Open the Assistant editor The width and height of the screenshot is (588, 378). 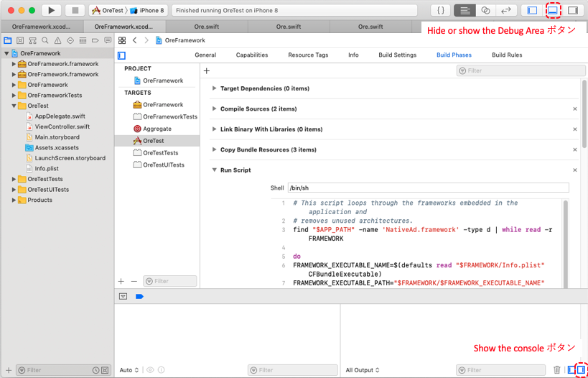[485, 11]
